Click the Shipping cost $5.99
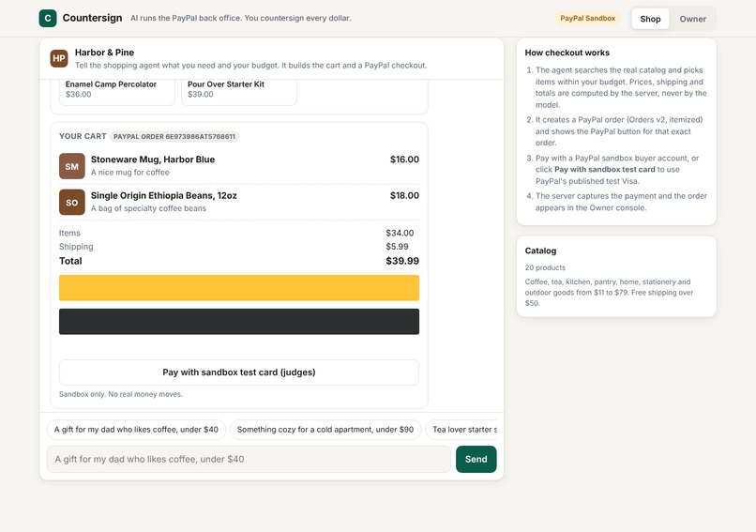 coord(397,247)
